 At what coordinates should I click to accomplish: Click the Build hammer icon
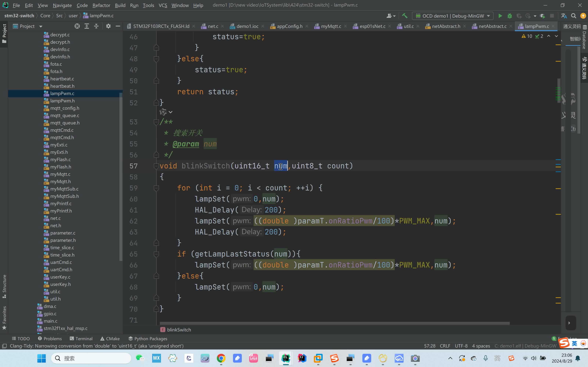pos(405,16)
